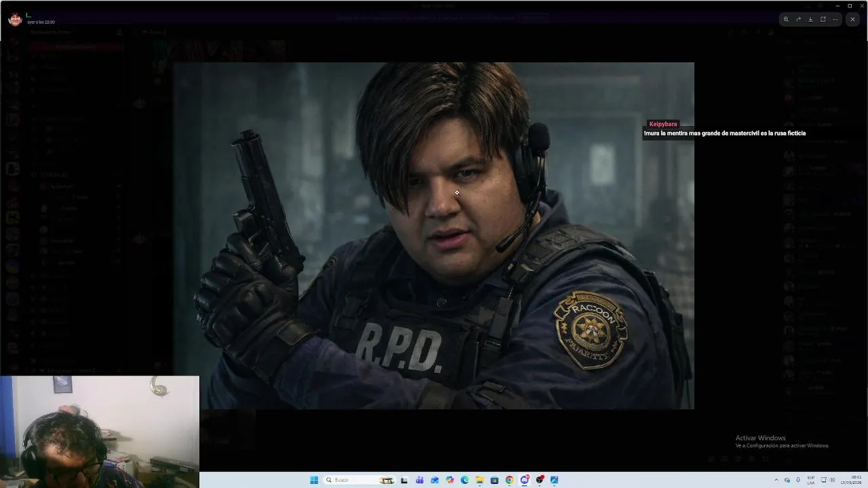Click the enlarged R.P.D. officer image
Screen dimensions: 868x488
click(x=434, y=236)
